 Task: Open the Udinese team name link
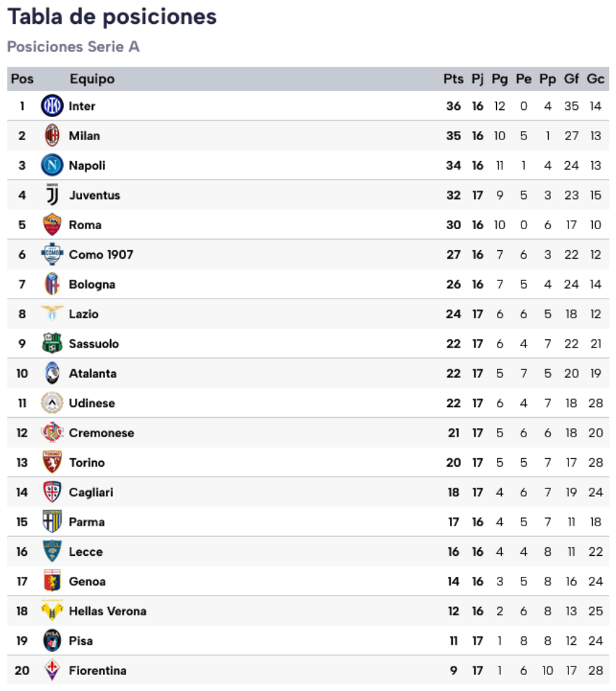(92, 403)
